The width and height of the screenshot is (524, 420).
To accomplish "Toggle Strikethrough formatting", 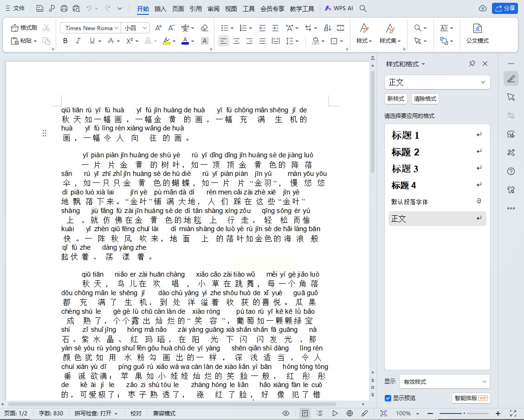I will coord(111,41).
